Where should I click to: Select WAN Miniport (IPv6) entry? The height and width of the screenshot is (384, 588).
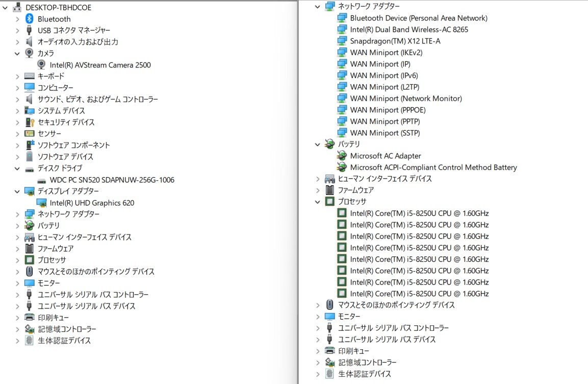coord(384,75)
